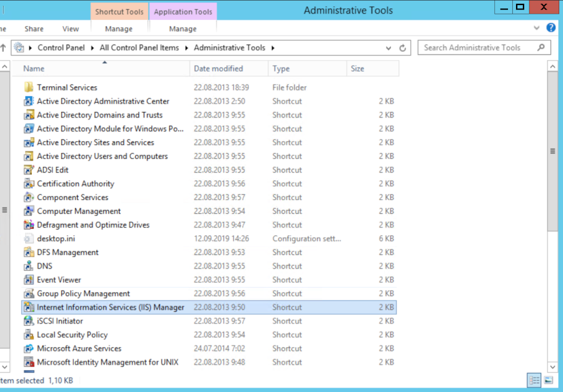Screen dimensions: 563x392
Task: Click the vertical scrollbar down arrow
Action: tap(552, 367)
